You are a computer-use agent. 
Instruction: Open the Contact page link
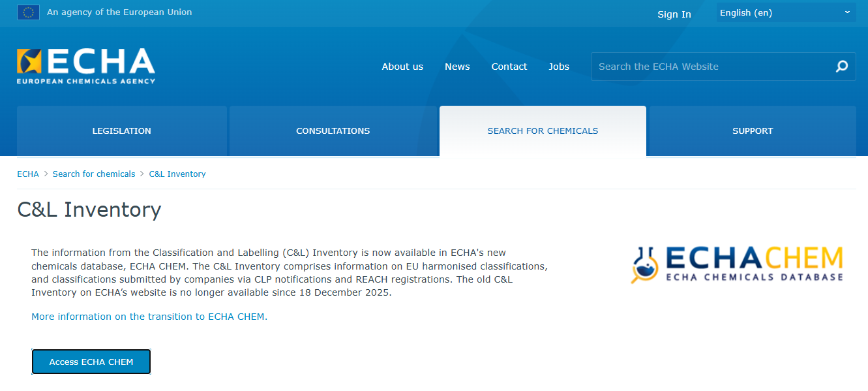(x=509, y=67)
